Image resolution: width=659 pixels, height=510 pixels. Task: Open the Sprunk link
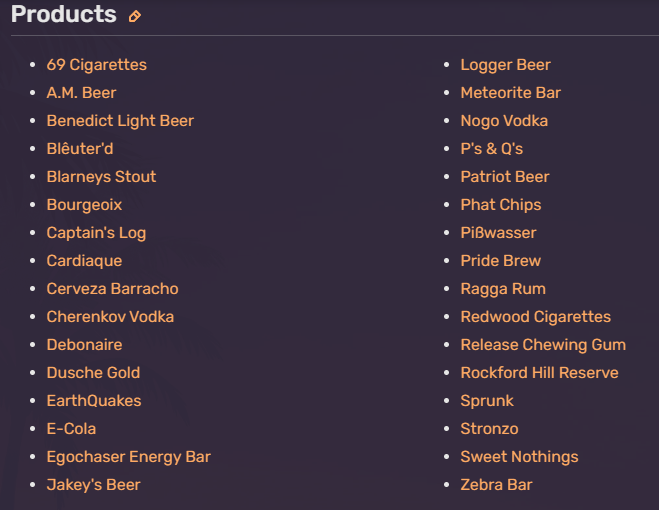(487, 401)
